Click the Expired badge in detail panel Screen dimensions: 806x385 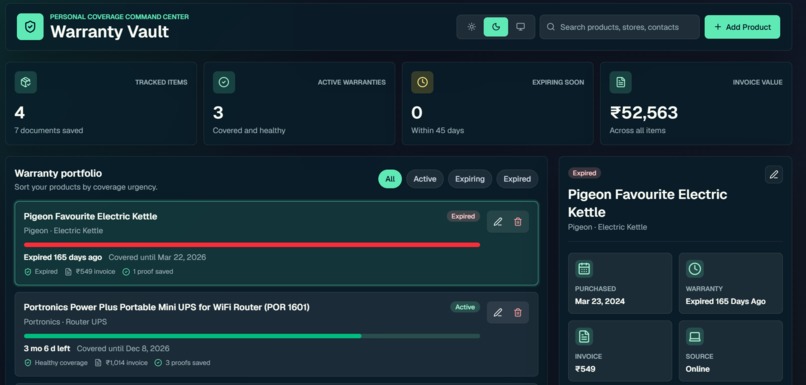pyautogui.click(x=584, y=173)
